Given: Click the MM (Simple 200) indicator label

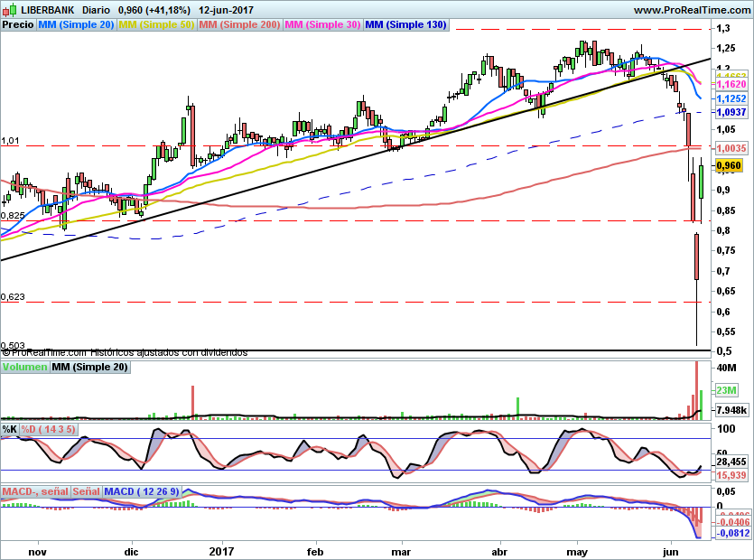Looking at the screenshot, I should [239, 25].
